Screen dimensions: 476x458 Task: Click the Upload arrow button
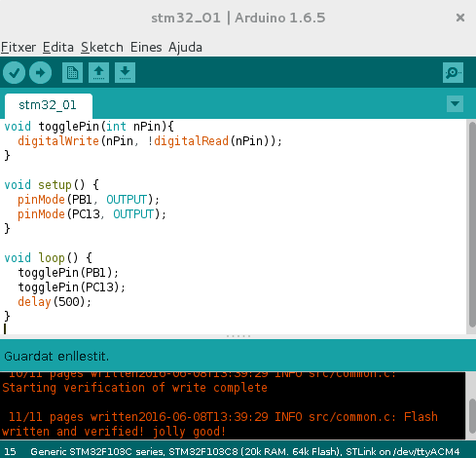click(40, 72)
